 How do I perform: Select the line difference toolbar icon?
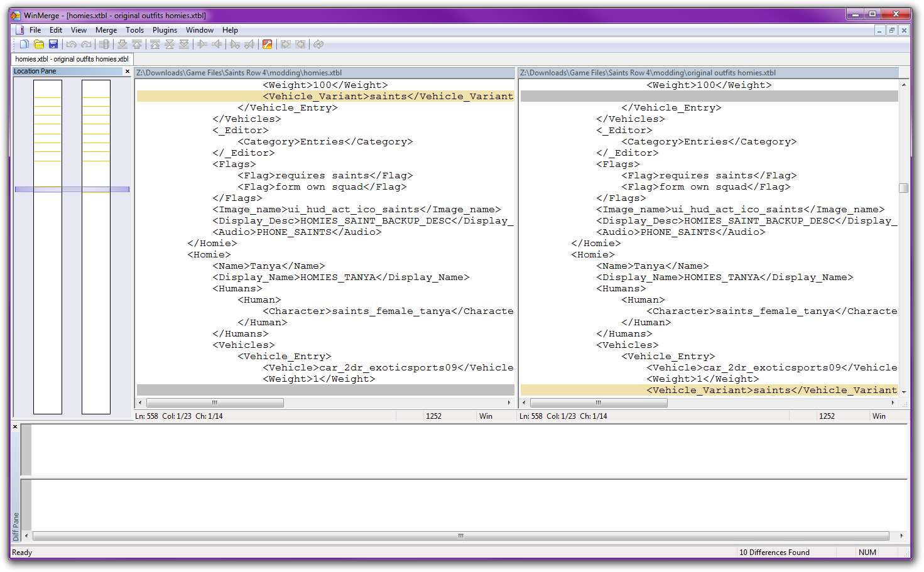point(104,44)
